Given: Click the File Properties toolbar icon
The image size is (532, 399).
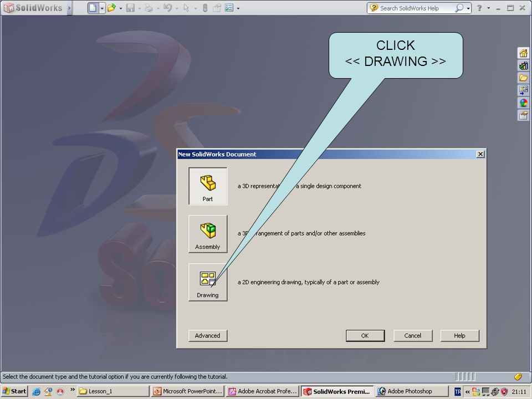Looking at the screenshot, I should pos(217,8).
